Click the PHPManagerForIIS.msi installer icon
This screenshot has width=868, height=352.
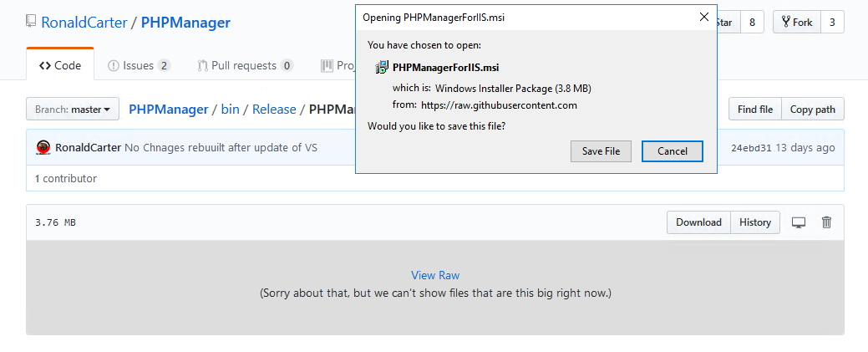[x=382, y=68]
